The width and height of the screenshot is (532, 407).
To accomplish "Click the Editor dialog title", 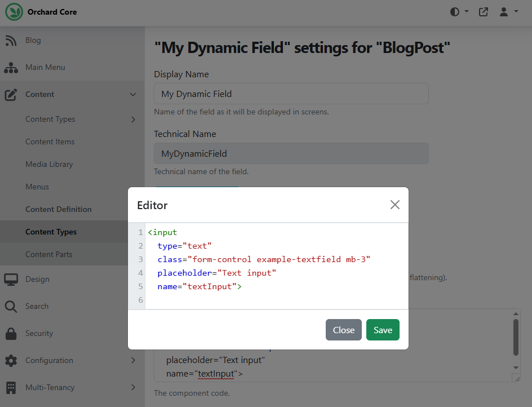I will [x=152, y=205].
